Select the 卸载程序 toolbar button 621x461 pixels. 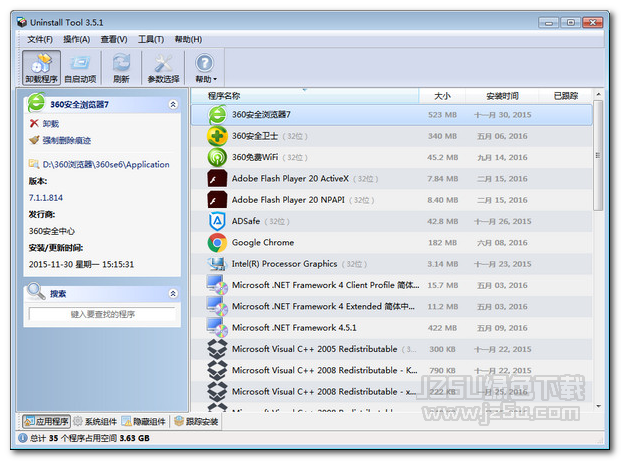(41, 68)
